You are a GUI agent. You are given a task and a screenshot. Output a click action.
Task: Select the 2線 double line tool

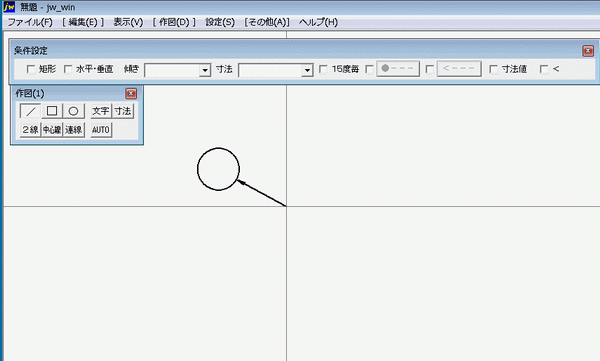(30, 130)
